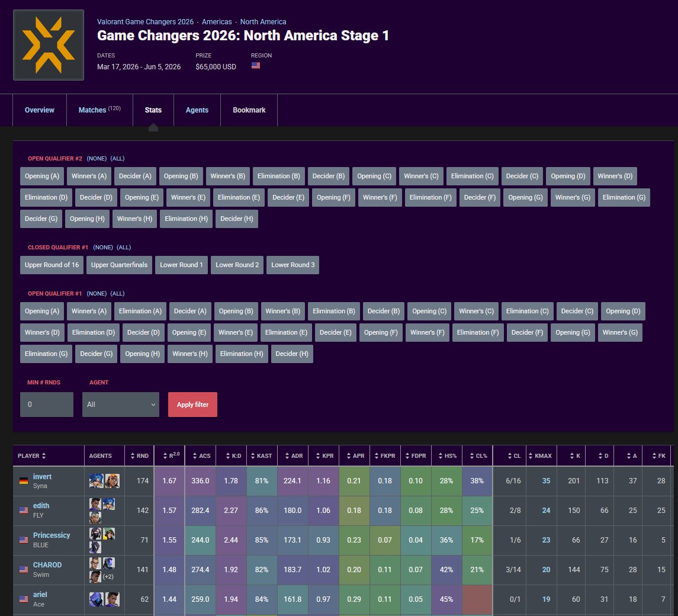Sort table by RND column
Image resolution: width=678 pixels, height=616 pixels.
[x=139, y=456]
